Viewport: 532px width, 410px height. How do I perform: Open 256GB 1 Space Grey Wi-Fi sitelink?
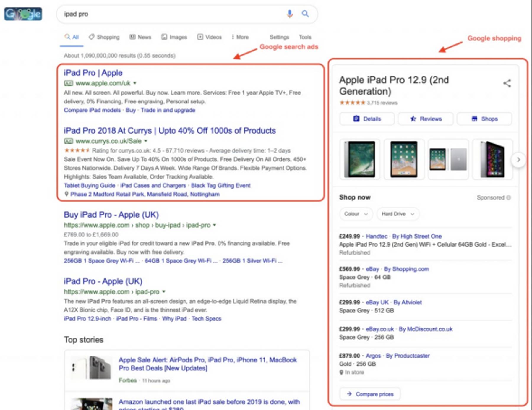tap(102, 261)
